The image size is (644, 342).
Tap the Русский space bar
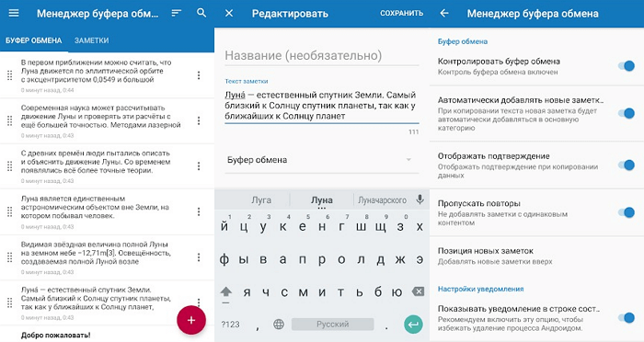coord(333,325)
